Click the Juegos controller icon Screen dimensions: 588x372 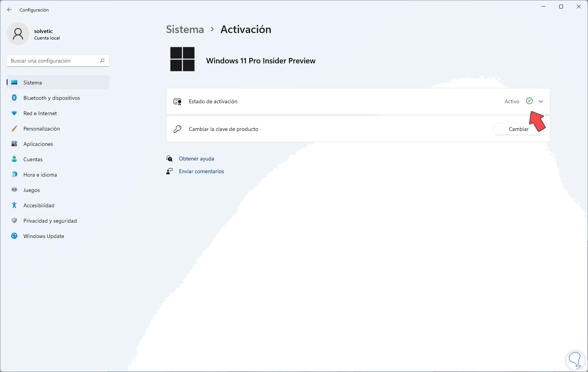coord(14,190)
